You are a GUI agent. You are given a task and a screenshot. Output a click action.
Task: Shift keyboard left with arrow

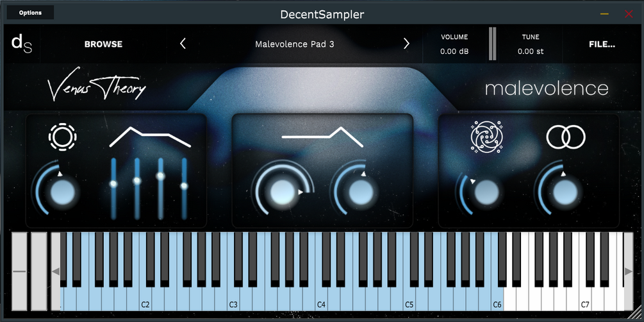(56, 271)
